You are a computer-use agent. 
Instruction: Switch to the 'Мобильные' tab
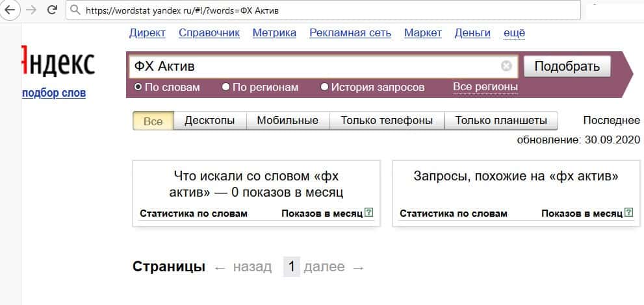[x=288, y=121]
